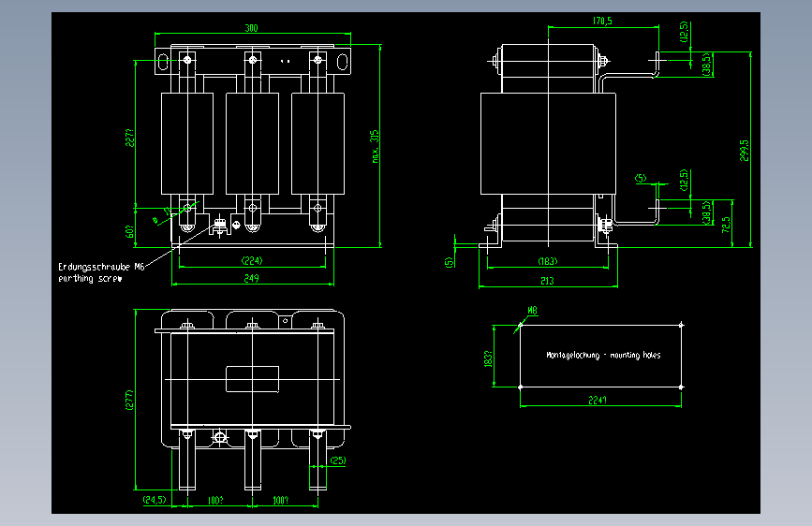Select the 227? vertical dimension label
The image size is (812, 526).
[x=129, y=139]
